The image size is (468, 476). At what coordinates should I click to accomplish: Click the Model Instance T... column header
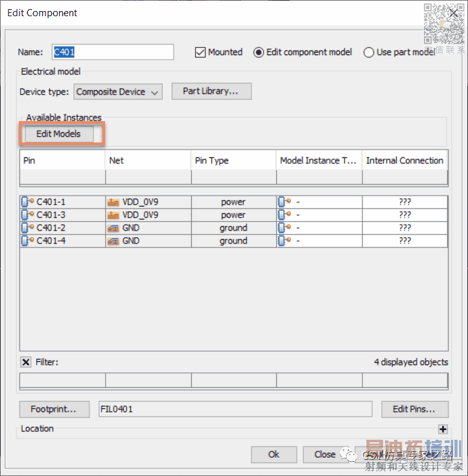319,161
